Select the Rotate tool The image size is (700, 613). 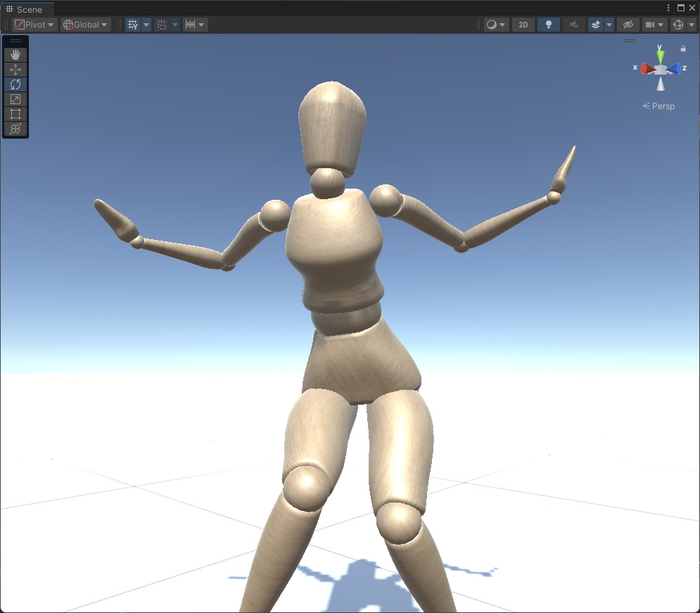pyautogui.click(x=15, y=84)
